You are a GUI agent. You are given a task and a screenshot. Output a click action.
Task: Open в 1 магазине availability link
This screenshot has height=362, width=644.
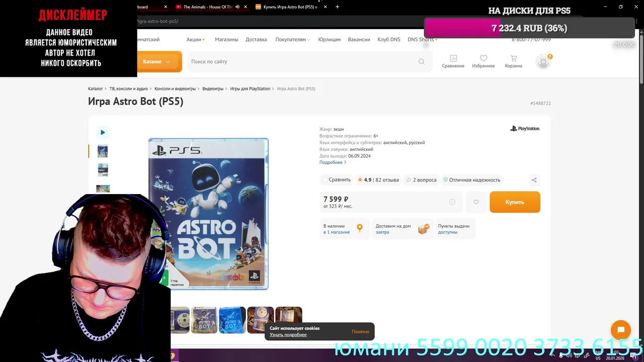click(x=337, y=232)
